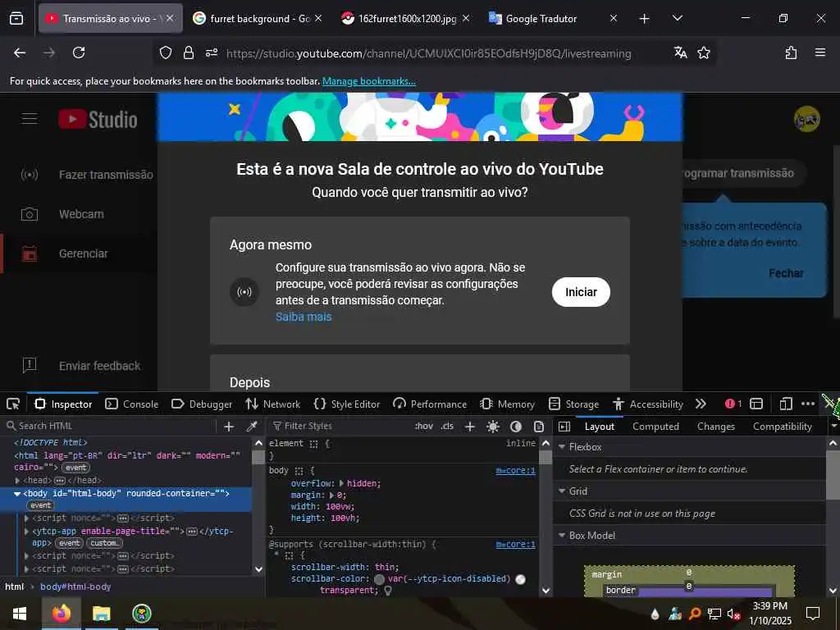List all tabs dropdown arrow
The width and height of the screenshot is (840, 630).
678,19
